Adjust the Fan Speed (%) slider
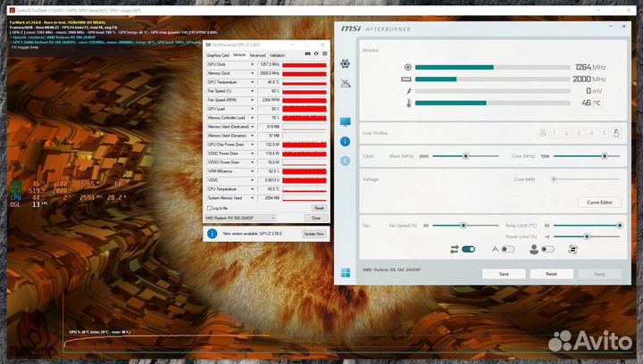 tap(463, 225)
